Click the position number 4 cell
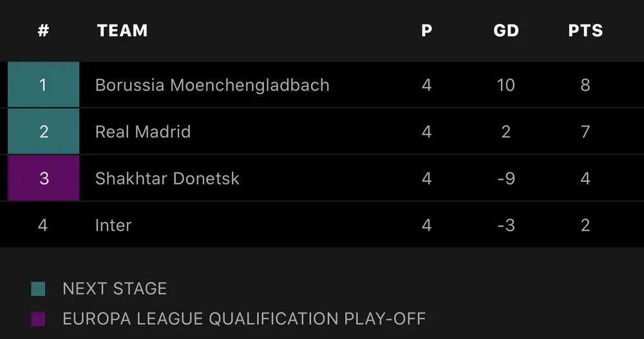This screenshot has width=644, height=339. (43, 225)
